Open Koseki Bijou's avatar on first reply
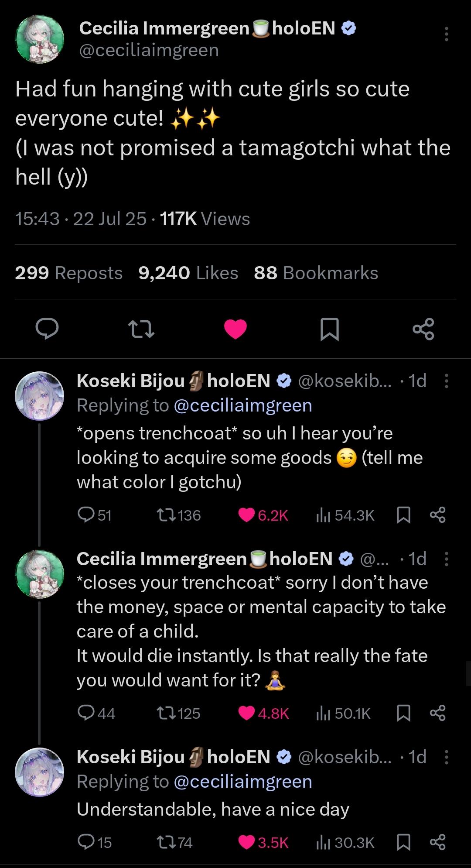Viewport: 471px width, 868px height. [40, 396]
